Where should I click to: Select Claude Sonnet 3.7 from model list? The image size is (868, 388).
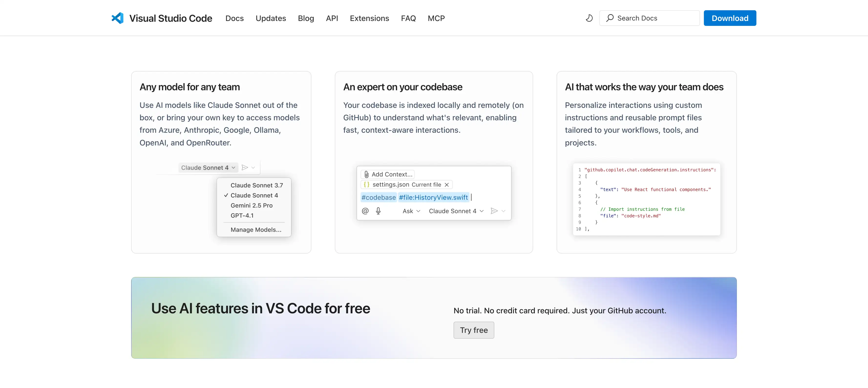pyautogui.click(x=256, y=185)
